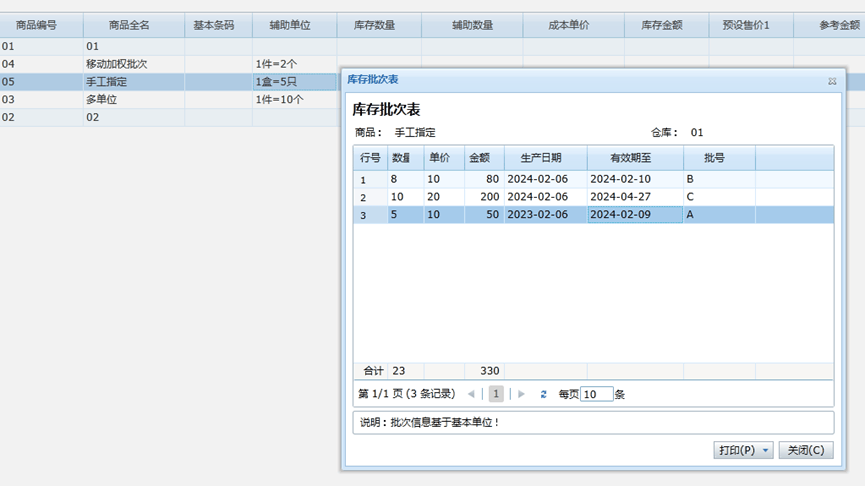Go to previous page using left arrow
865x486 pixels.
click(471, 394)
